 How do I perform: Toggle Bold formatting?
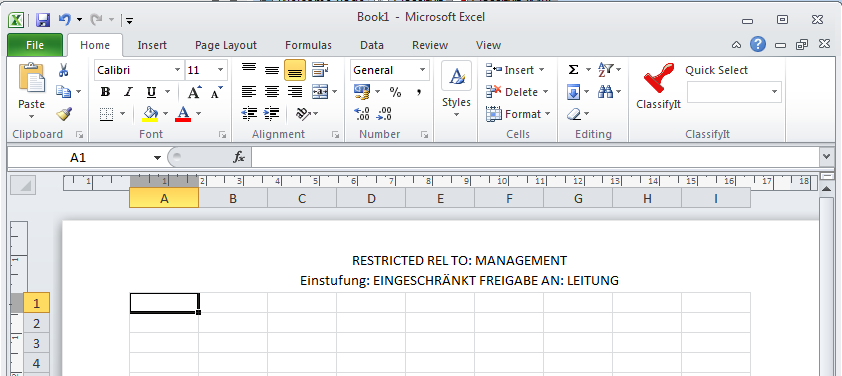pos(105,92)
